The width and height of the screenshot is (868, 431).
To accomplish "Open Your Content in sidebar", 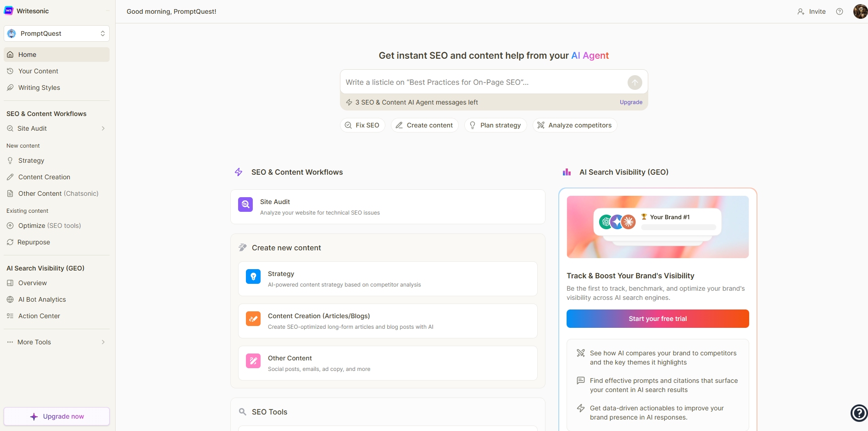I will pos(38,71).
